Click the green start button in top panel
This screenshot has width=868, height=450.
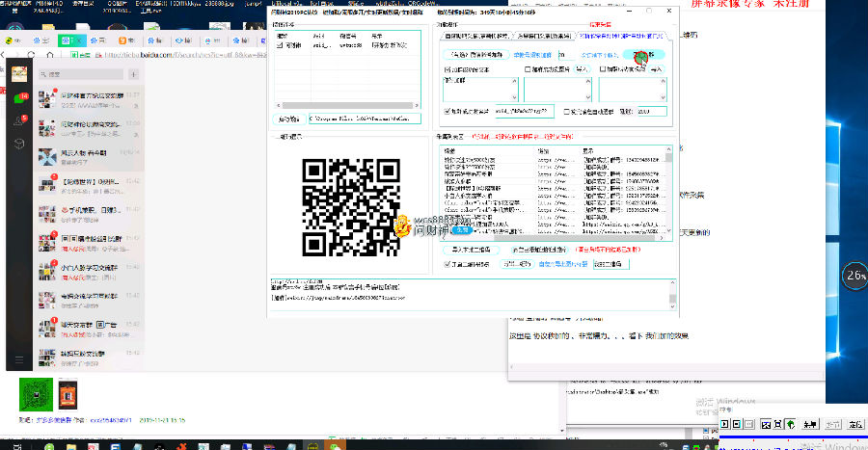643,55
